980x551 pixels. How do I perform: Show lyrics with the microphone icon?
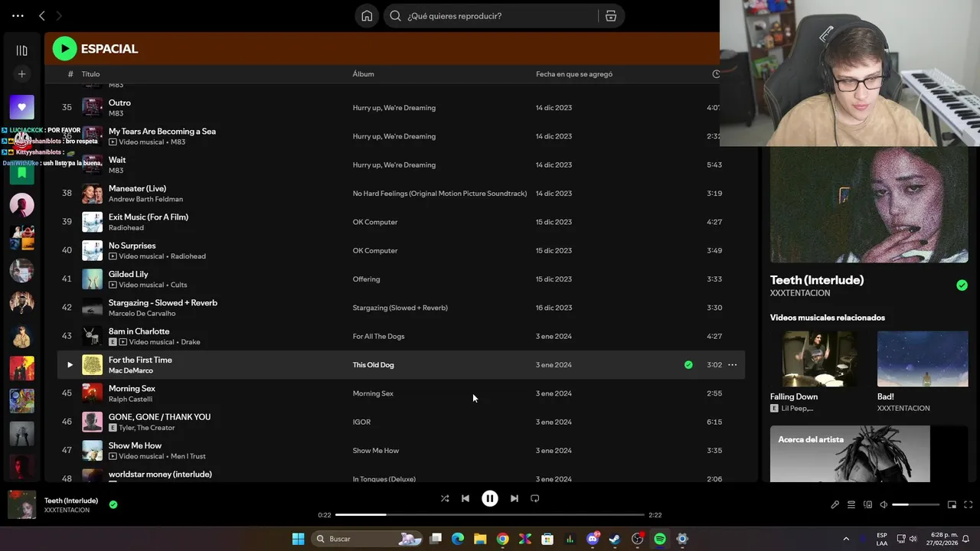point(835,505)
